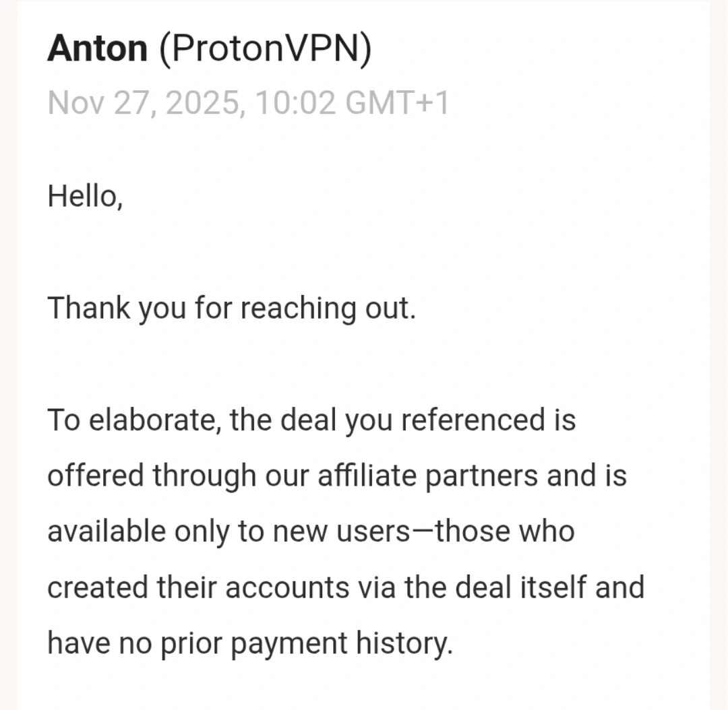This screenshot has height=710, width=728.
Task: Click the words those who
Action: (505, 531)
